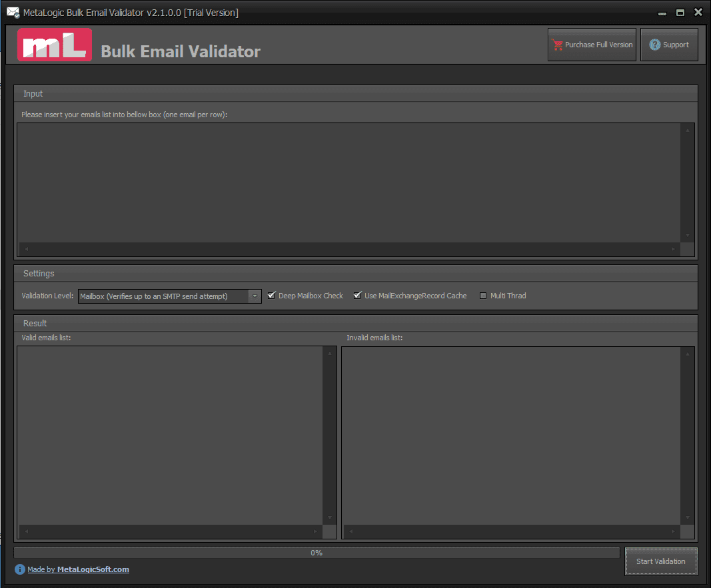Start Validation of the email list
This screenshot has width=711, height=588.
pyautogui.click(x=660, y=561)
